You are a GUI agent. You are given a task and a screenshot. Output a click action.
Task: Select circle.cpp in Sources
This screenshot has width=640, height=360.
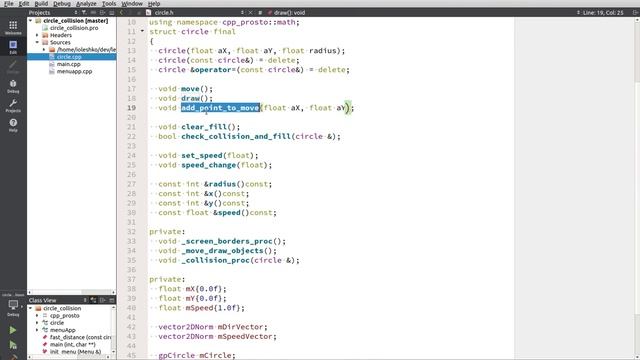pyautogui.click(x=69, y=57)
